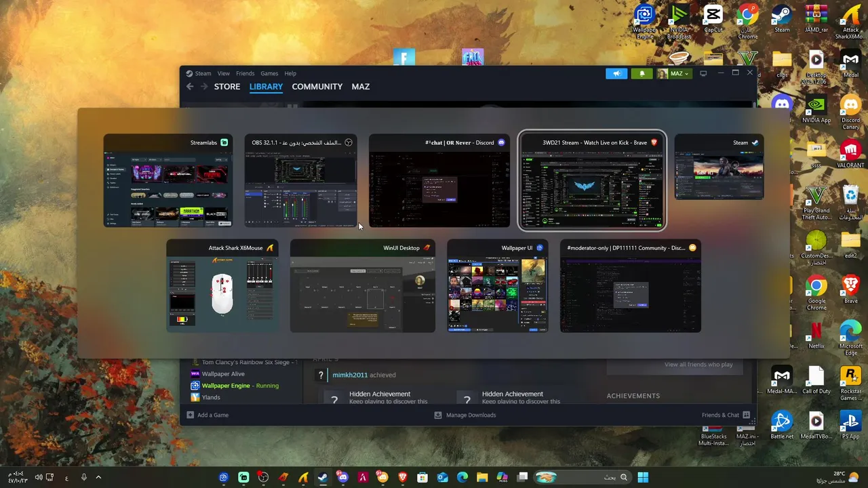Open Steam's green notifications bell
Viewport: 868px width, 488px height.
(642, 73)
